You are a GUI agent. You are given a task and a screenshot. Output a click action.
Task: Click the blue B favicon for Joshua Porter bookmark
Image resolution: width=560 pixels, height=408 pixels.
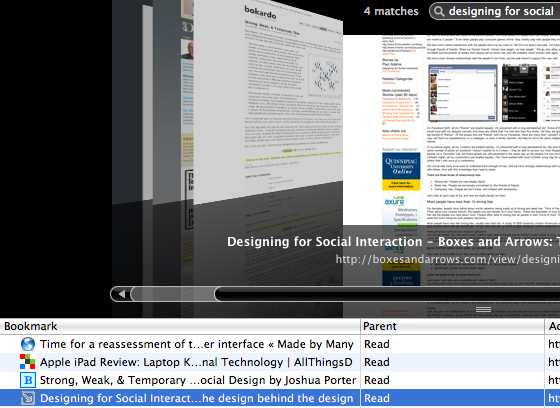coord(28,380)
